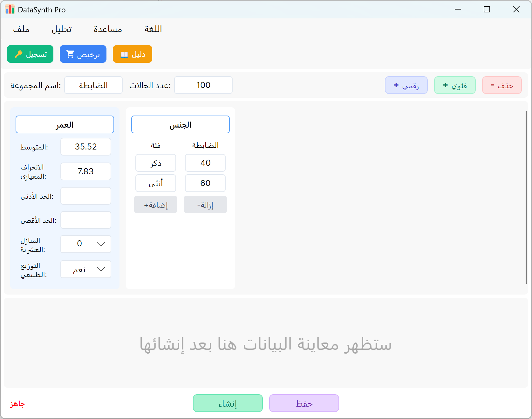Click the purple حفظ save button
532x419 pixels.
tap(304, 403)
